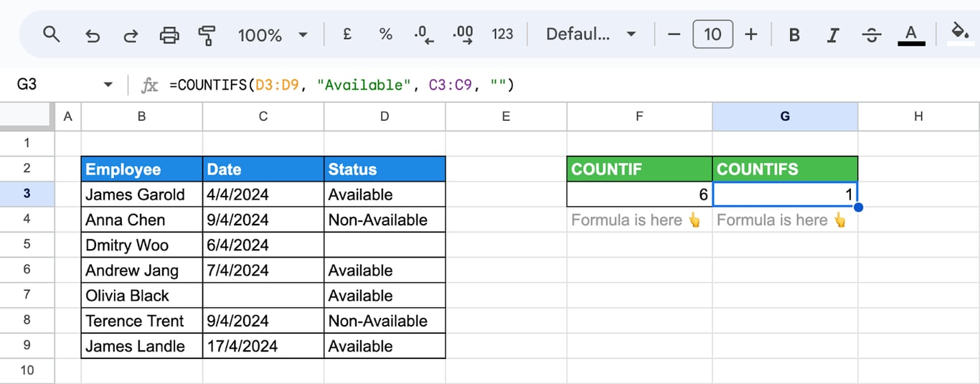Decrease decimal places
The width and height of the screenshot is (980, 384).
click(425, 34)
